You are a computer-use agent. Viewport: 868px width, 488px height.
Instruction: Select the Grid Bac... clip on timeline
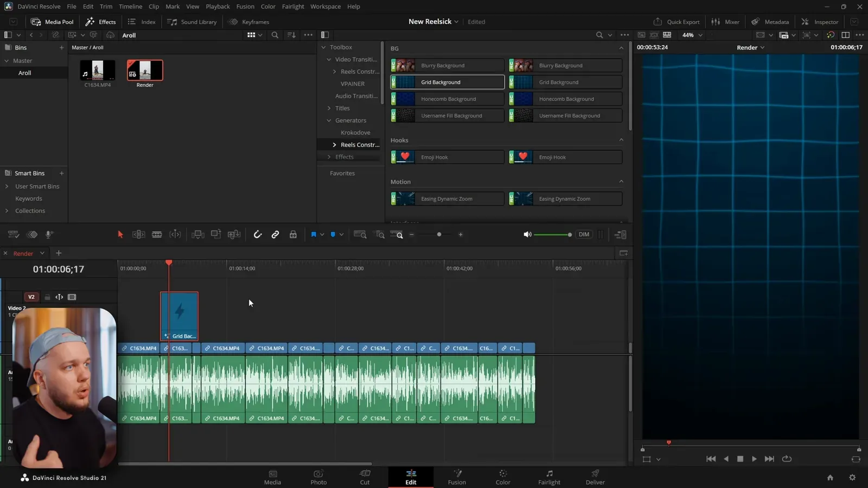[179, 316]
